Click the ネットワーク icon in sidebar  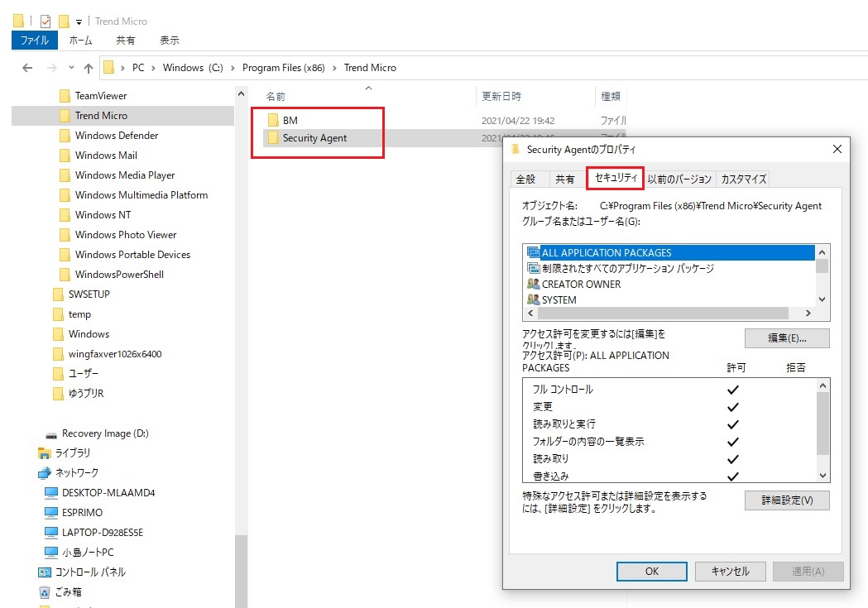click(x=45, y=473)
